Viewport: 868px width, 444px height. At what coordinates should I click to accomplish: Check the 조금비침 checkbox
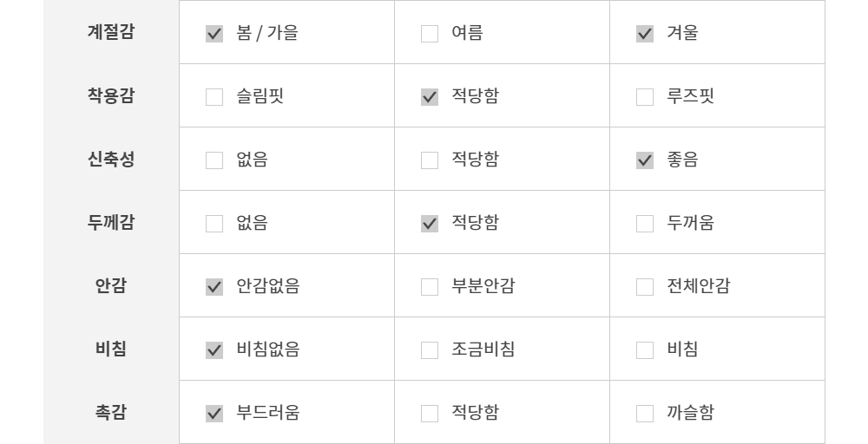(430, 350)
